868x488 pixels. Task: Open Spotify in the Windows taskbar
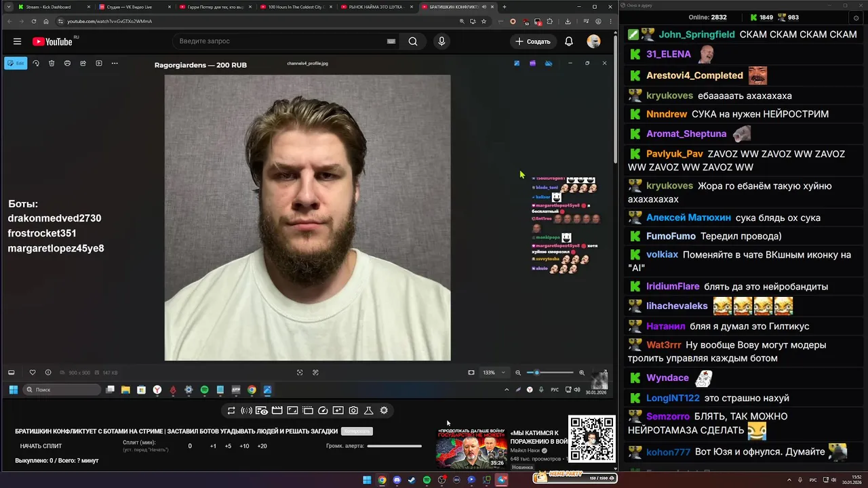point(427,480)
